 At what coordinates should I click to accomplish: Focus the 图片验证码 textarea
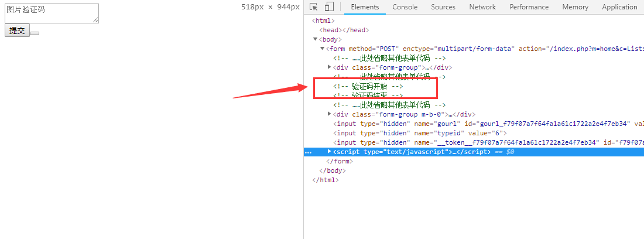pyautogui.click(x=52, y=13)
